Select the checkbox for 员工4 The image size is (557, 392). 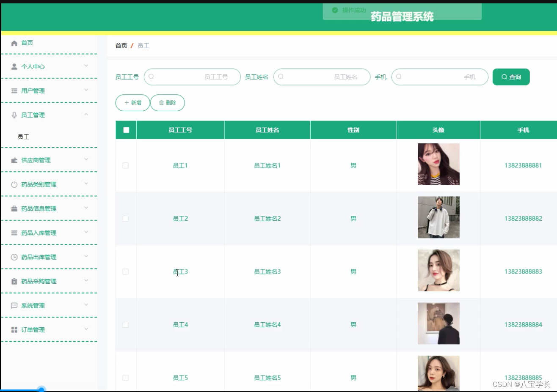(125, 324)
